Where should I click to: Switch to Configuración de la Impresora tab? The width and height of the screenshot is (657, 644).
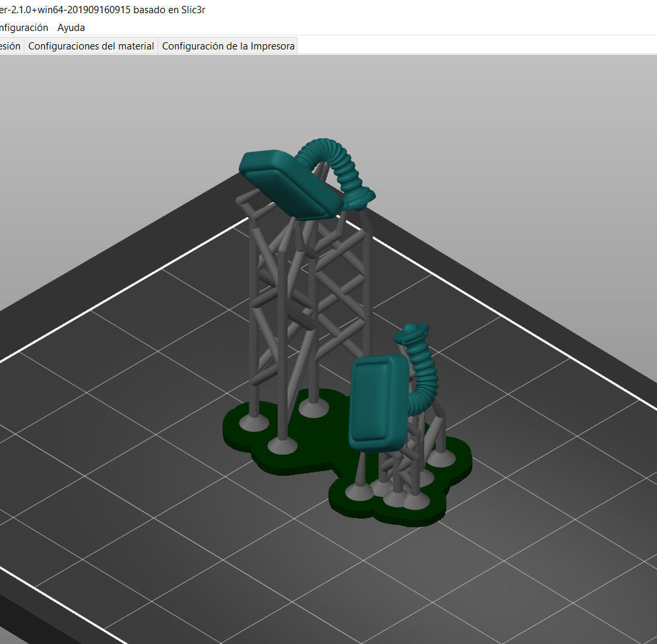click(x=228, y=46)
